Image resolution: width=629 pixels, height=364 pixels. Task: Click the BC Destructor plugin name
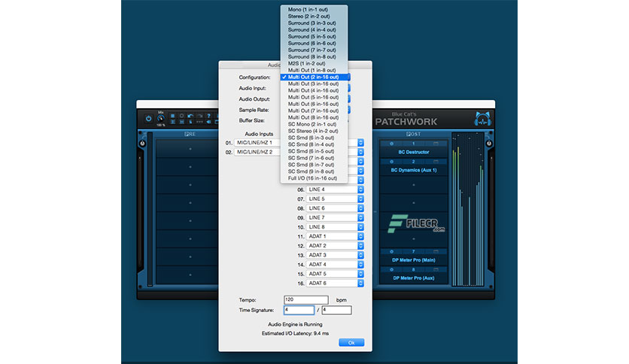(414, 152)
